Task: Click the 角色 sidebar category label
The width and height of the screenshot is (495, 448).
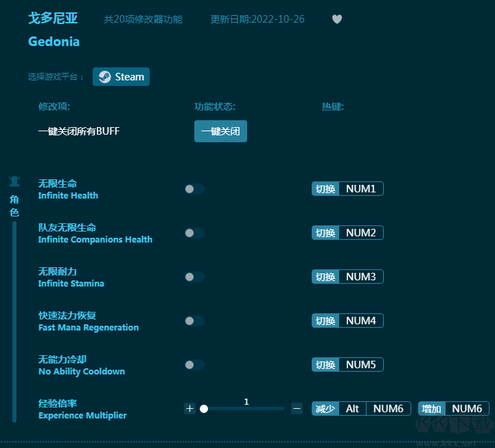Action: point(14,205)
